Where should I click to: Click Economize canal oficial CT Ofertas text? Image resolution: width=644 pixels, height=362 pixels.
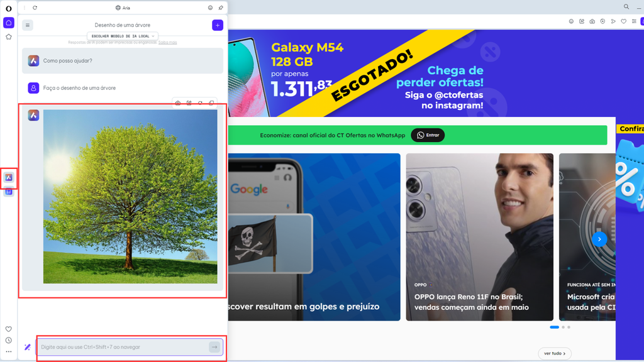[332, 136]
